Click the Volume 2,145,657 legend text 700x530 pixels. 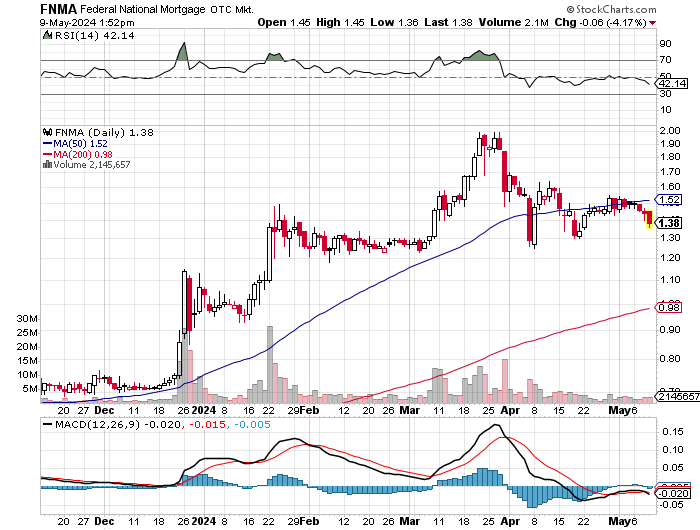point(92,165)
